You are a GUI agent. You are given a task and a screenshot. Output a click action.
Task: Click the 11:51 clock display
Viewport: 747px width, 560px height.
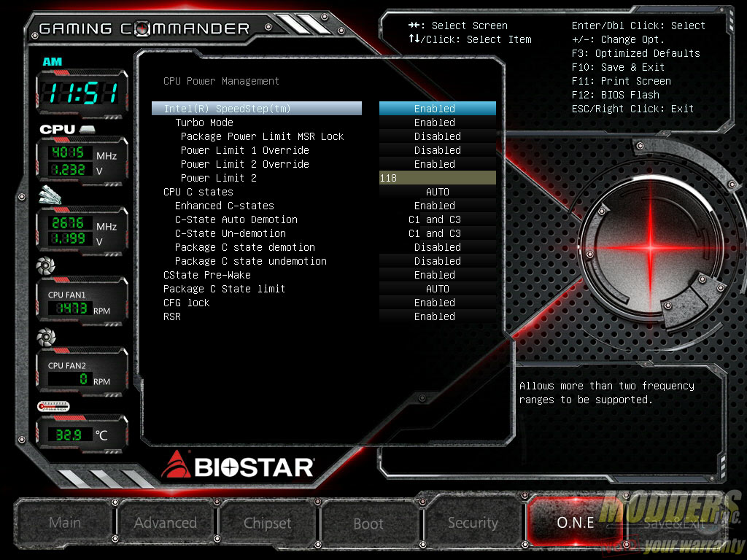[82, 93]
